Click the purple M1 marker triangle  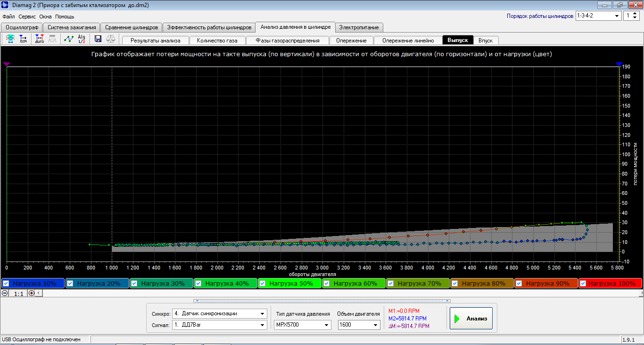[x=7, y=64]
